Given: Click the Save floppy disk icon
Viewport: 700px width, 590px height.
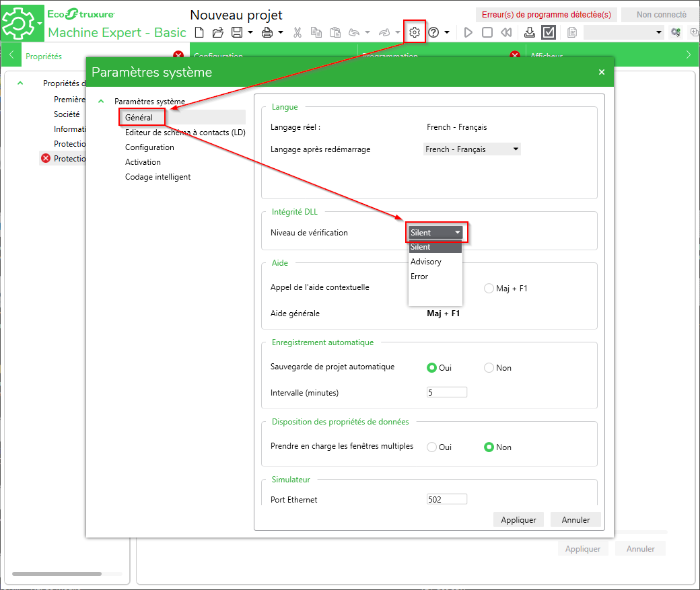Looking at the screenshot, I should (x=237, y=32).
